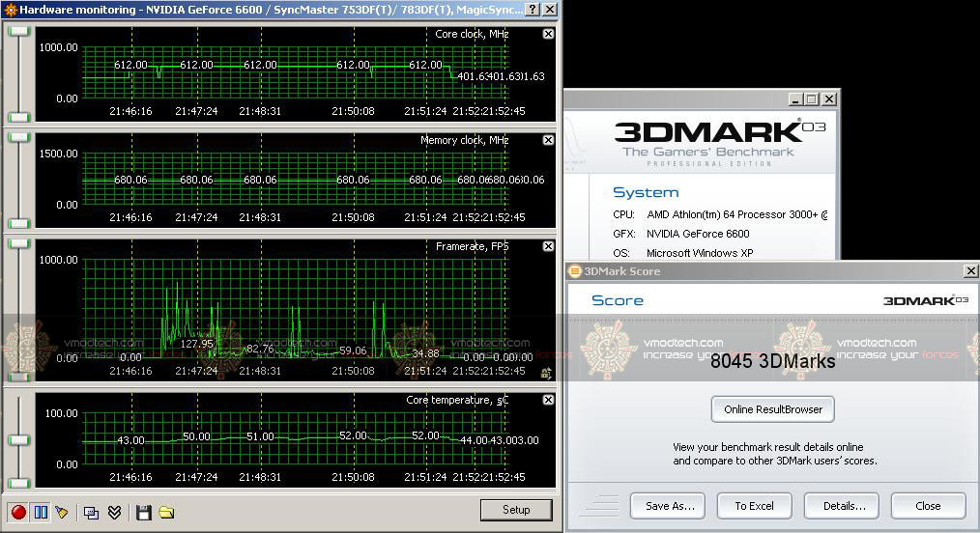Clear monitoring history with the broom icon

(61, 513)
